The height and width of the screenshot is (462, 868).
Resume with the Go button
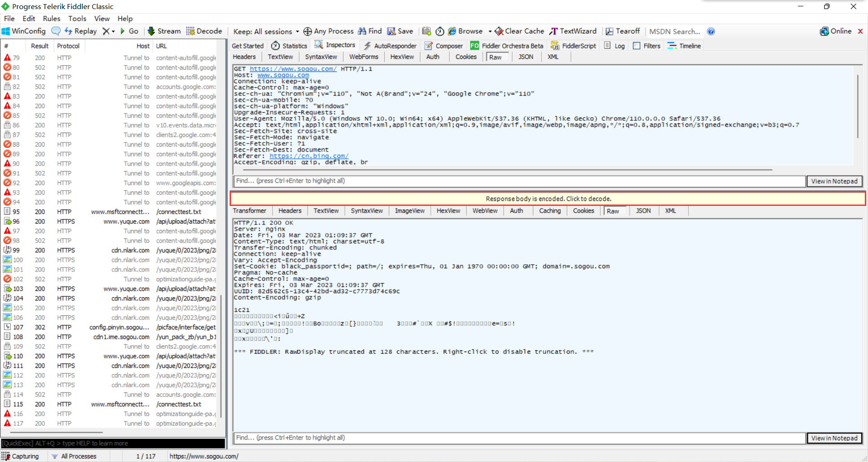tap(129, 31)
